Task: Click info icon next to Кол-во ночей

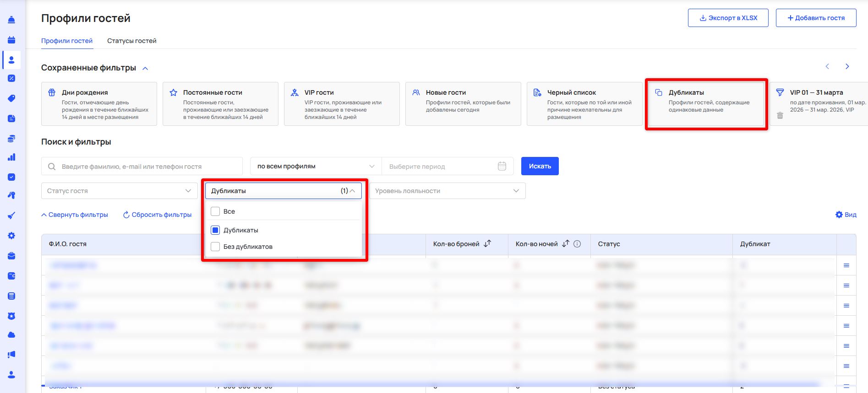Action: 577,244
